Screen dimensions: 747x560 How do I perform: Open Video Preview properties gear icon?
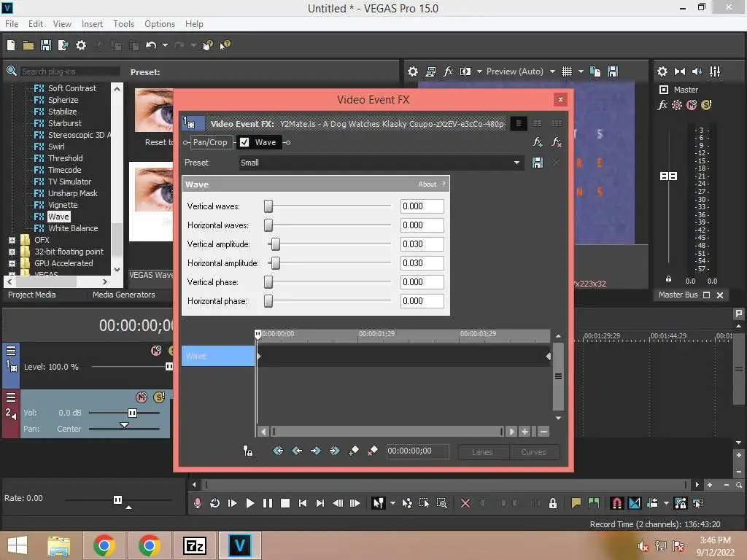pyautogui.click(x=413, y=71)
